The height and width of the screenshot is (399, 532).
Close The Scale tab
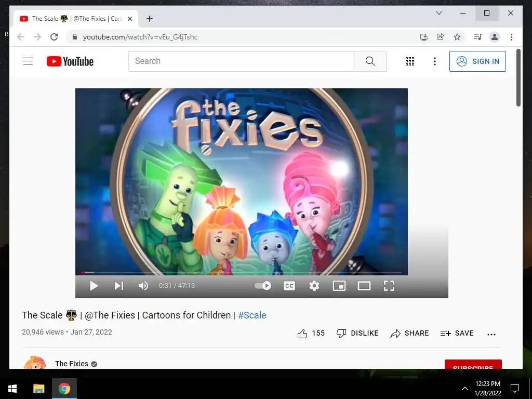(x=129, y=19)
